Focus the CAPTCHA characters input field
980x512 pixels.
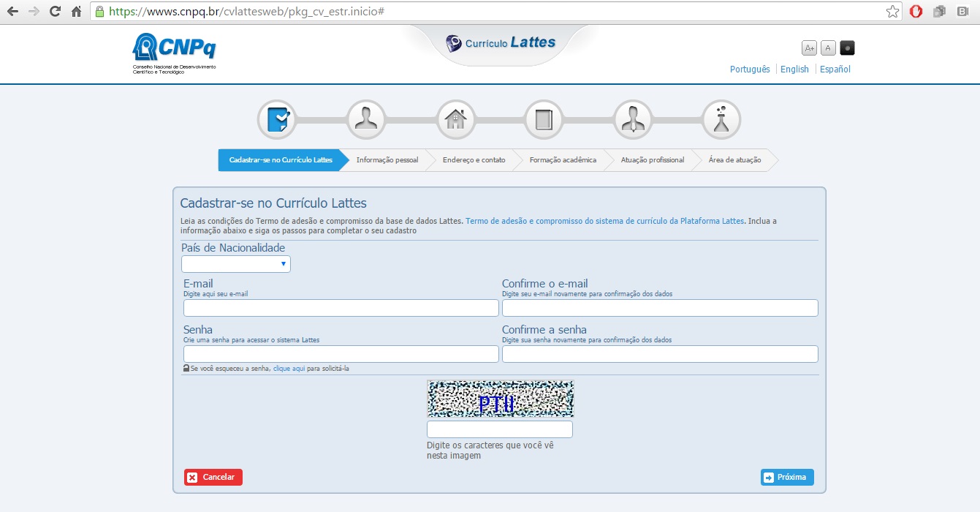tap(500, 429)
